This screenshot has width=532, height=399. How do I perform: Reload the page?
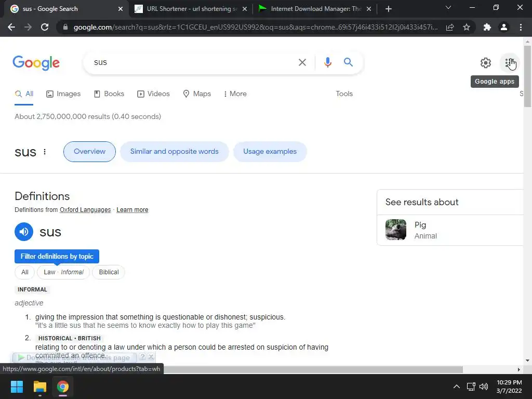(45, 27)
